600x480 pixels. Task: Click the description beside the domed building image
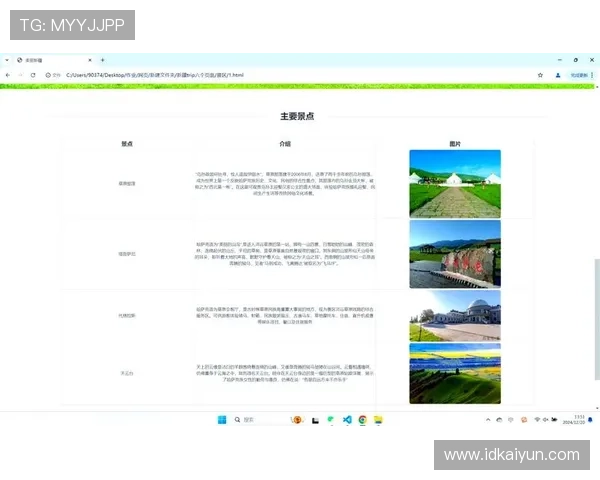coord(285,315)
